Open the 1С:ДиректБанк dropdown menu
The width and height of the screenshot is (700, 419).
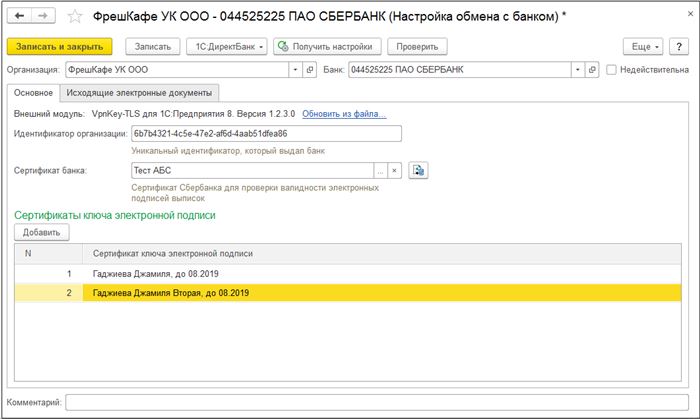click(227, 46)
